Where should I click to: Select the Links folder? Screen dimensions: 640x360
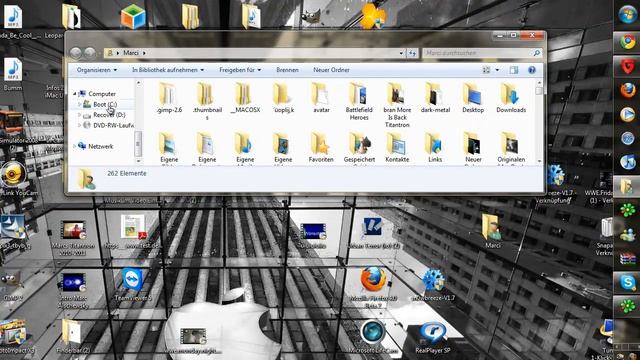pos(435,148)
